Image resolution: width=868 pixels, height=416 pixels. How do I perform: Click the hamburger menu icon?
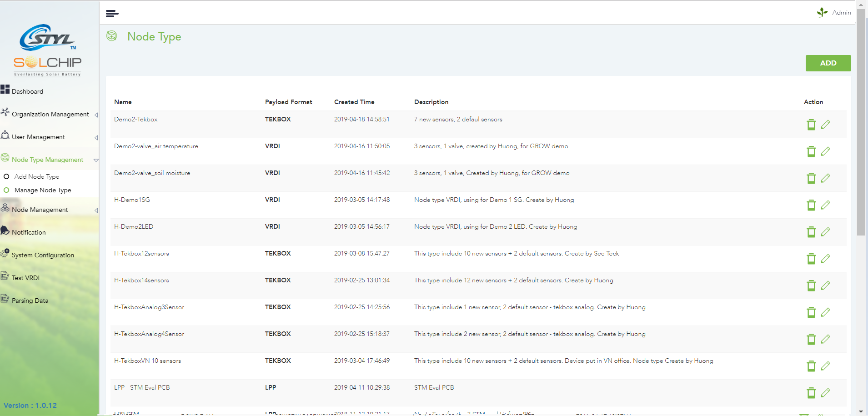112,14
